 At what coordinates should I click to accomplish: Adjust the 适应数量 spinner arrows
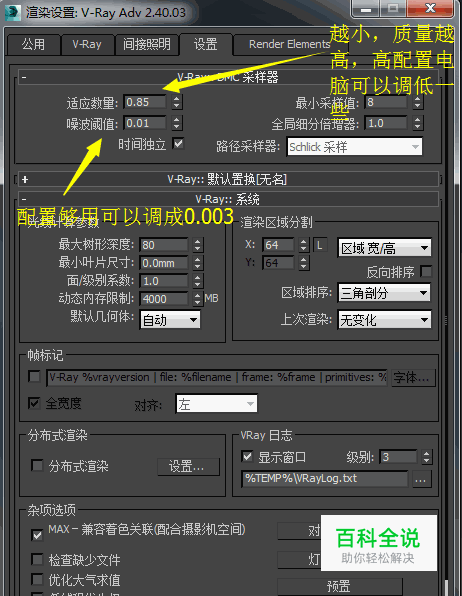[176, 102]
